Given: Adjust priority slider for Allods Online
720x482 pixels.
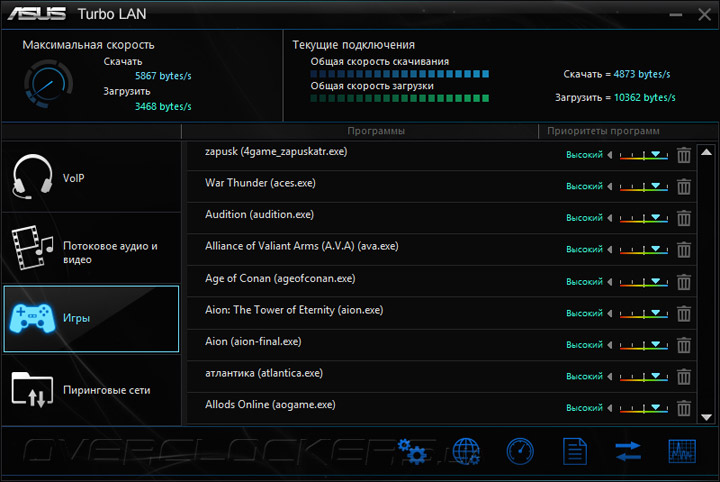Looking at the screenshot, I should click(x=644, y=408).
